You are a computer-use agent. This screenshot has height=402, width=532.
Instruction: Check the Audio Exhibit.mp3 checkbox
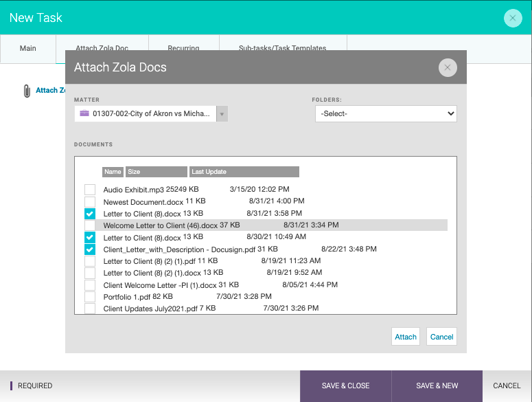pos(90,190)
